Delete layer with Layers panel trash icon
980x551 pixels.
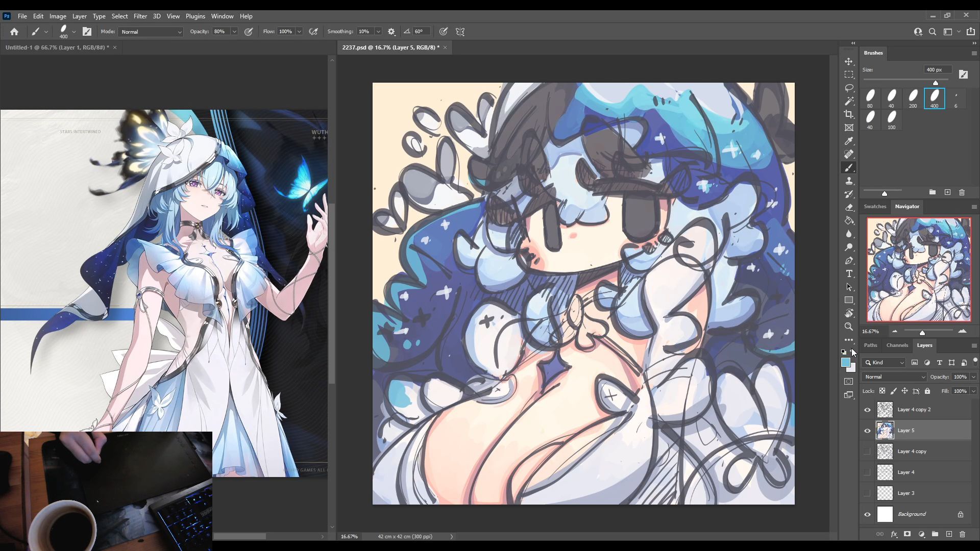(962, 534)
